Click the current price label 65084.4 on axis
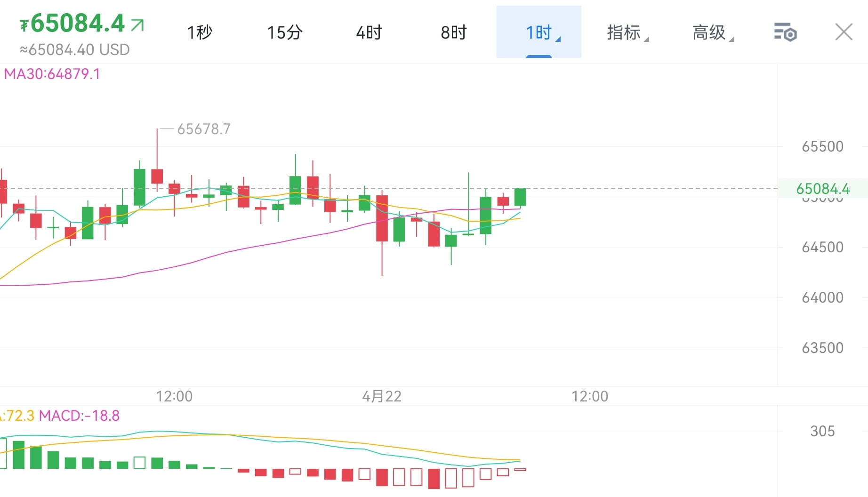This screenshot has width=868, height=497. 822,189
